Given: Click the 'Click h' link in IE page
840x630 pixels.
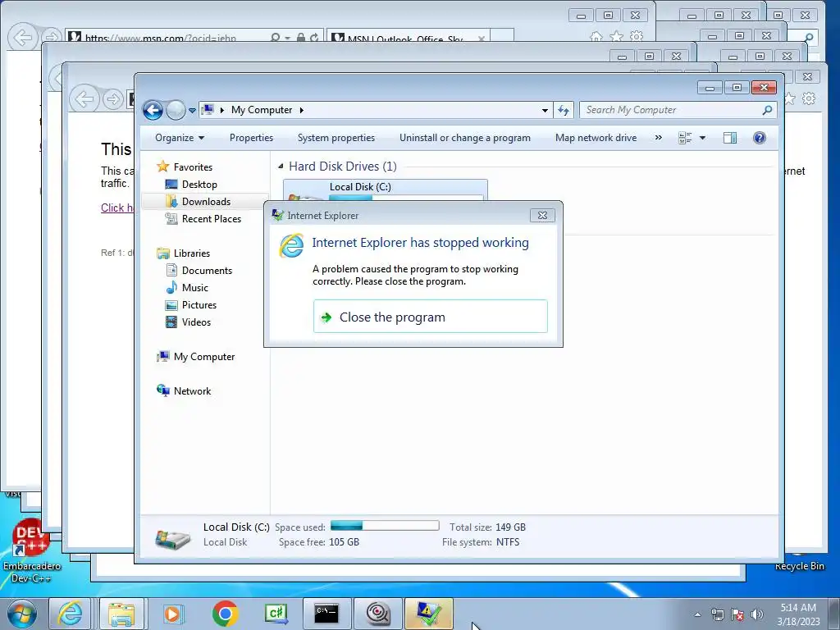Looking at the screenshot, I should [116, 208].
